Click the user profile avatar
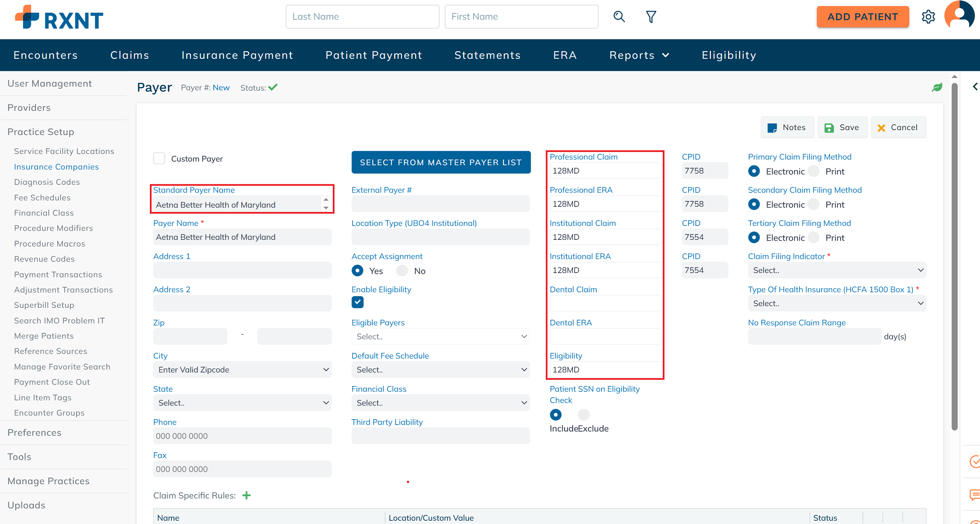The image size is (980, 524). tap(959, 16)
